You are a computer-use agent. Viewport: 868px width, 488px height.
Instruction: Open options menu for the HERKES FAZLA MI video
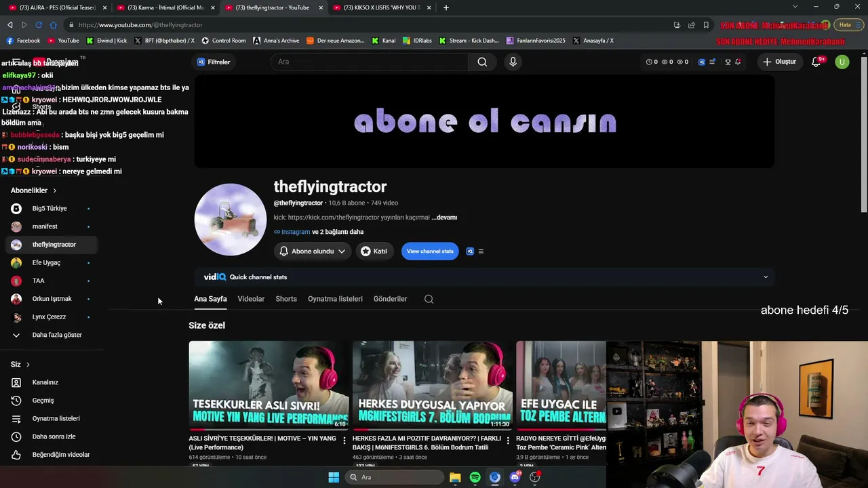508,441
